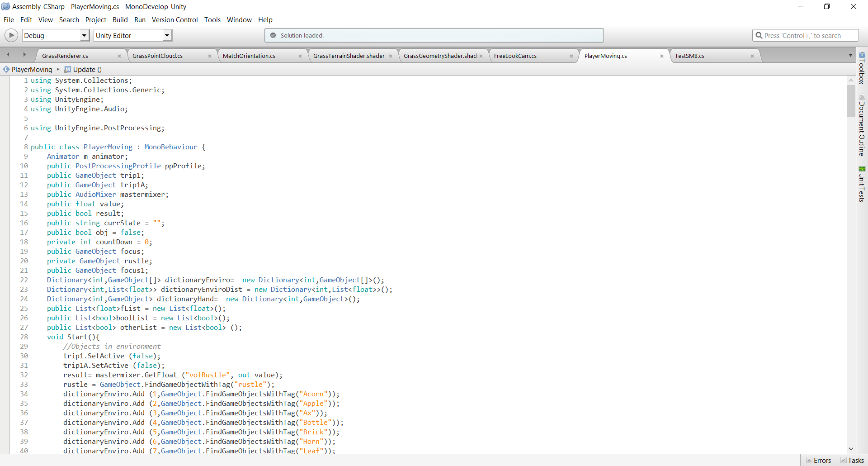This screenshot has width=868, height=466.
Task: Open the tab list dropdown arrow
Action: (850, 56)
